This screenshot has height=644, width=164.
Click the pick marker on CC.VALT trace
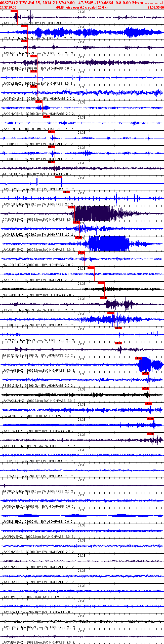(104, 298)
